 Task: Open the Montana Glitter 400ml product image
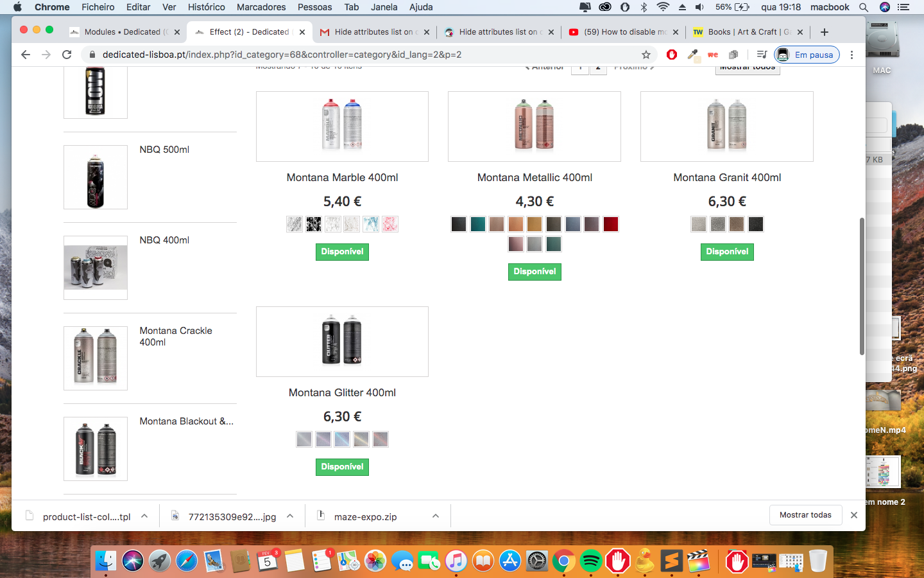tap(342, 342)
